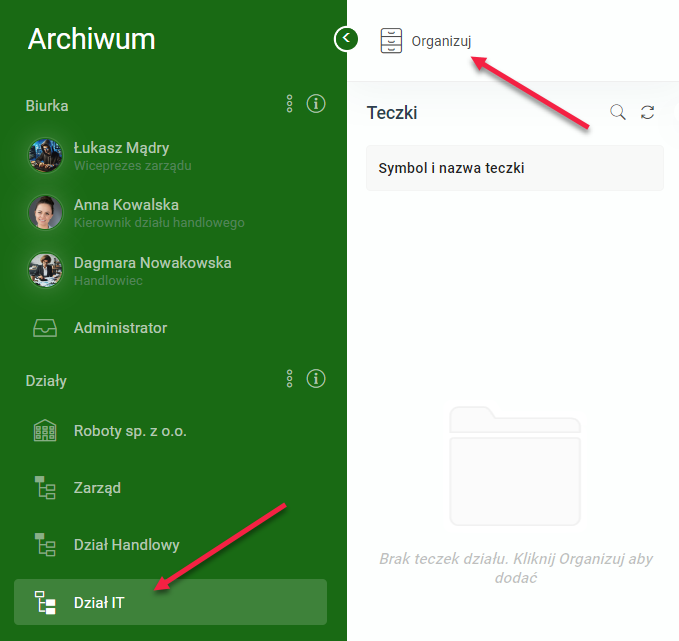Click the Symbol i nazwa teczki column header
Image resolution: width=679 pixels, height=641 pixels.
point(514,168)
